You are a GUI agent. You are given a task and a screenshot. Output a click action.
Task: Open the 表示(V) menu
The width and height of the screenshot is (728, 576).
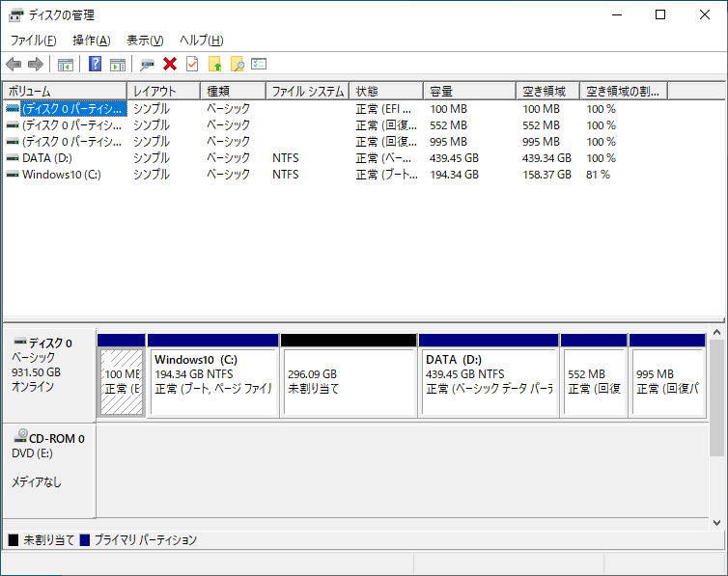[146, 41]
